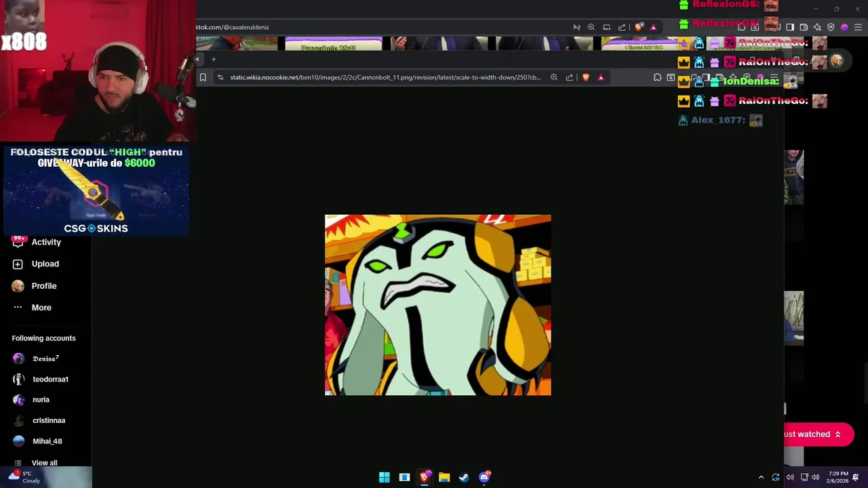Open extensions puzzle icon in TikTok window

coord(742,27)
